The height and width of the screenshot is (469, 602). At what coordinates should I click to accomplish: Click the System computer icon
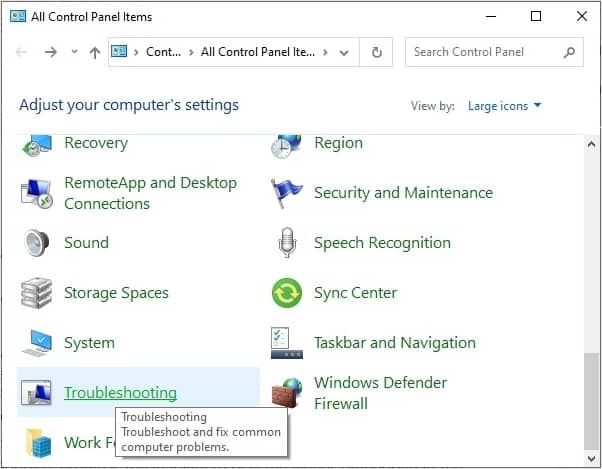[36, 343]
